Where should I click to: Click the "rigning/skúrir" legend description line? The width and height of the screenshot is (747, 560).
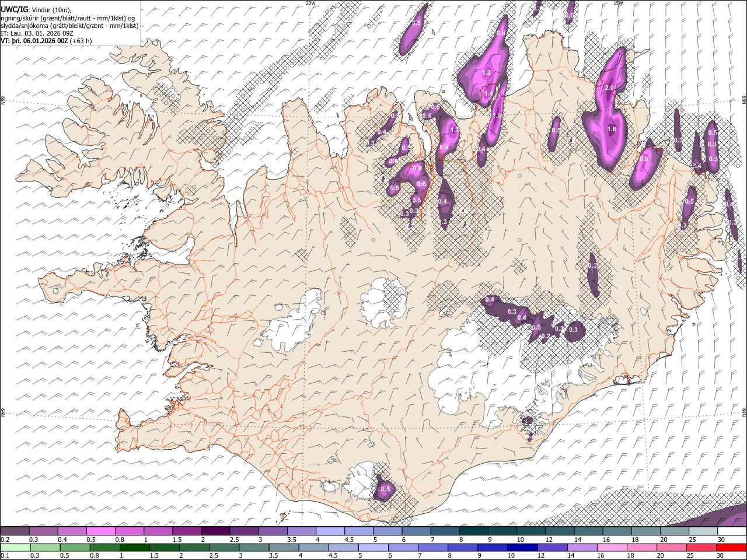tap(68, 17)
